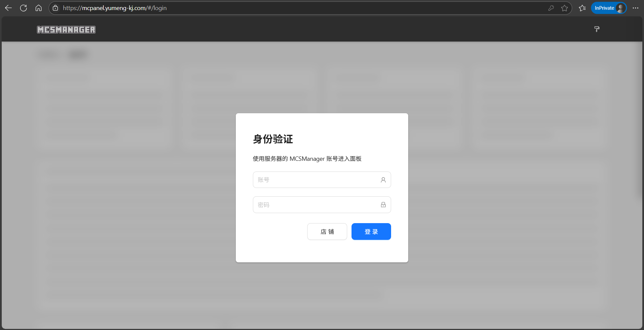Focus the 账号 account input field
The width and height of the screenshot is (644, 330).
[315, 180]
